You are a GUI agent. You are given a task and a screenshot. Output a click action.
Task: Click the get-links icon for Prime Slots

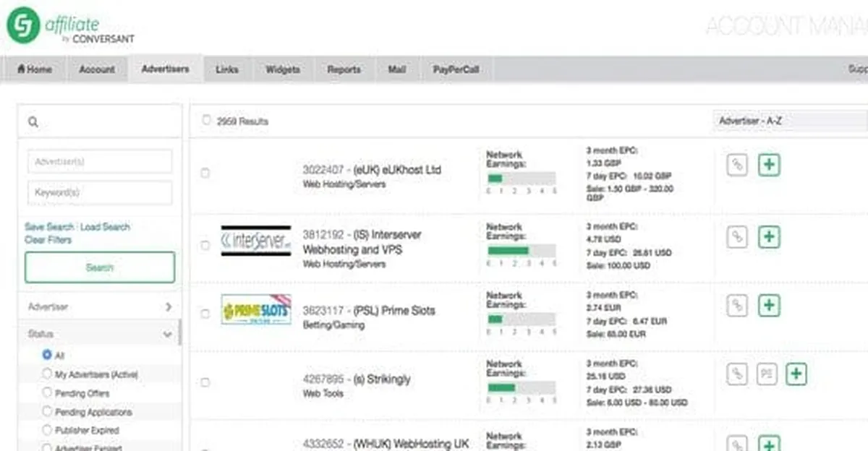point(736,305)
